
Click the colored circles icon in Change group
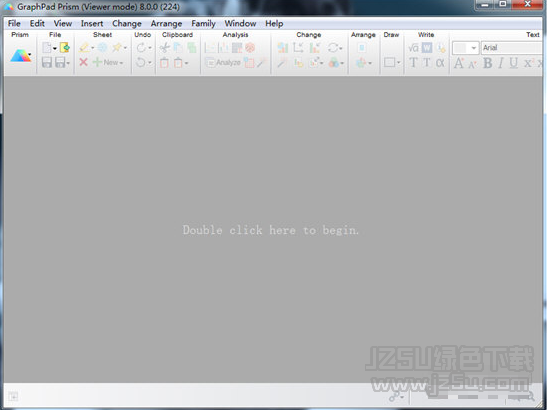pyautogui.click(x=334, y=63)
